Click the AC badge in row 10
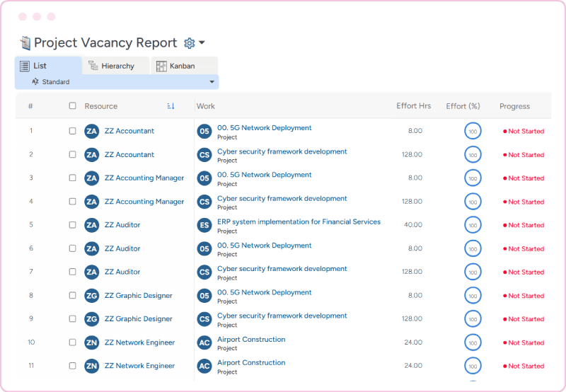This screenshot has height=392, width=566. (x=204, y=342)
